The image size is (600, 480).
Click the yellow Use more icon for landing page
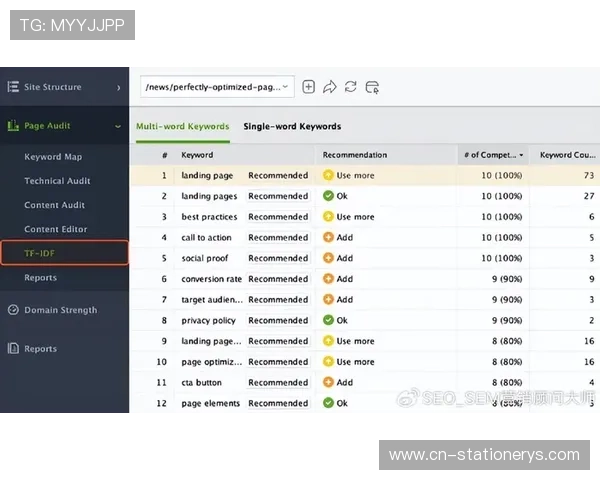tap(328, 175)
